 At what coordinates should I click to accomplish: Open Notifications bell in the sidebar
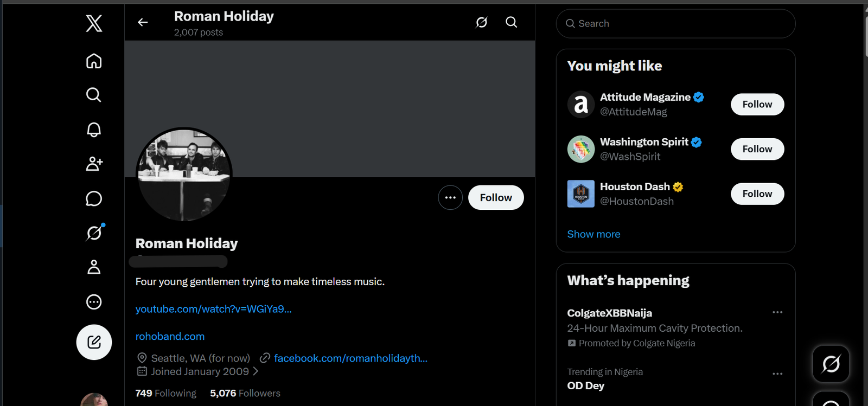point(94,130)
